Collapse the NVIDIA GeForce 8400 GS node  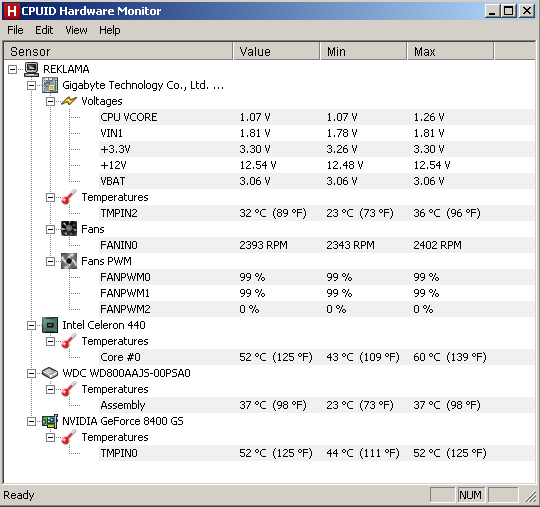pos(31,421)
